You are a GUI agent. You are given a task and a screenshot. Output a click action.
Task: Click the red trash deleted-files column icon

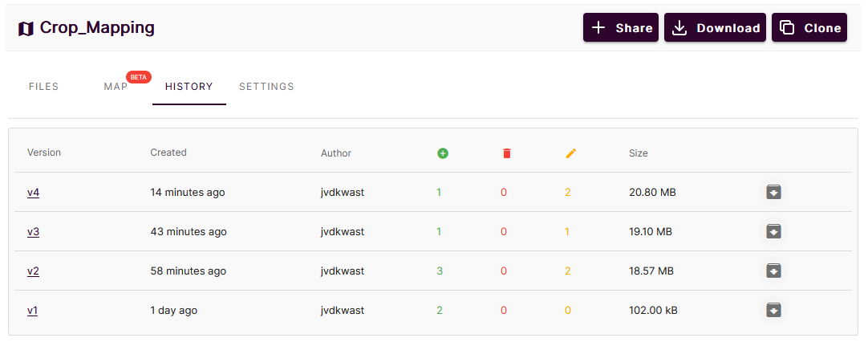coord(506,153)
